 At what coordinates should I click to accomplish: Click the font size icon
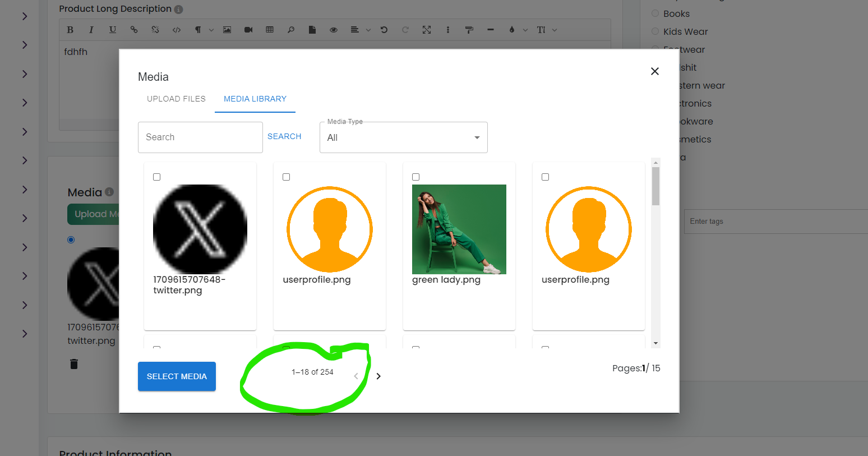[x=541, y=30]
